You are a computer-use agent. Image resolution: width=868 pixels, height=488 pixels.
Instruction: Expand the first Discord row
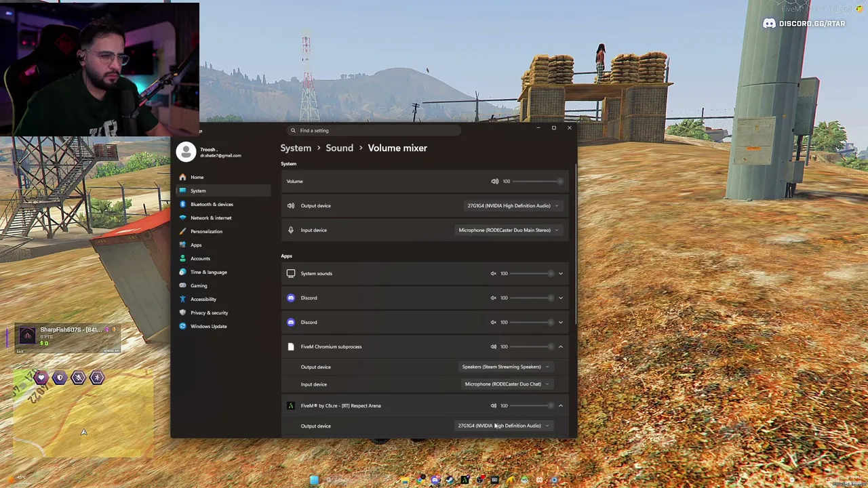coord(560,298)
